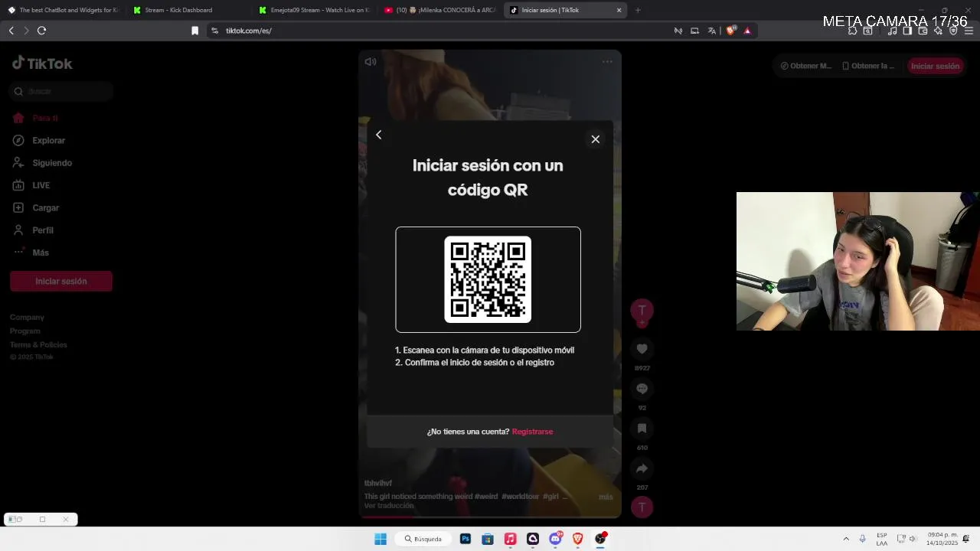Click the TikTok logo
The width and height of the screenshot is (980, 551).
(42, 64)
